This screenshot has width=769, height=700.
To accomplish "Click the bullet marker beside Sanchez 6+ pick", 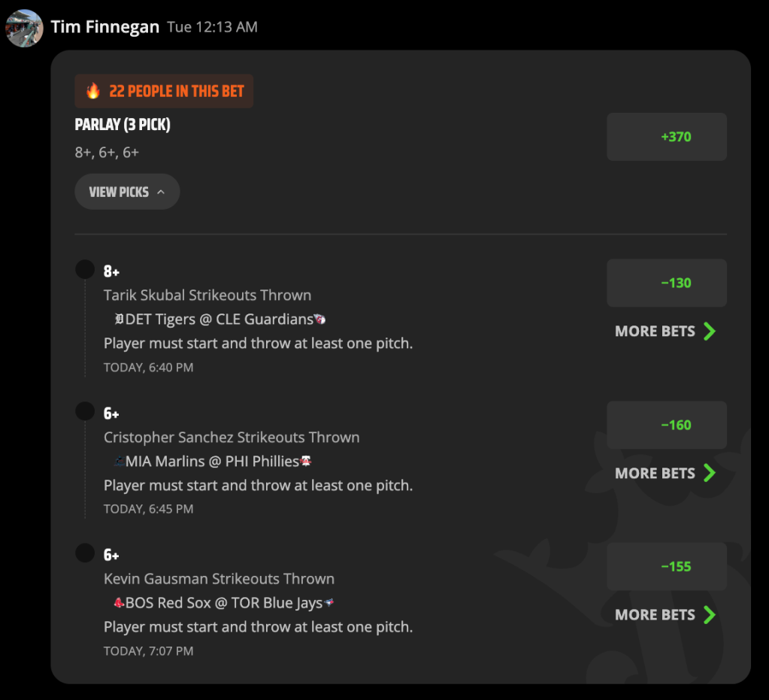I will click(85, 411).
